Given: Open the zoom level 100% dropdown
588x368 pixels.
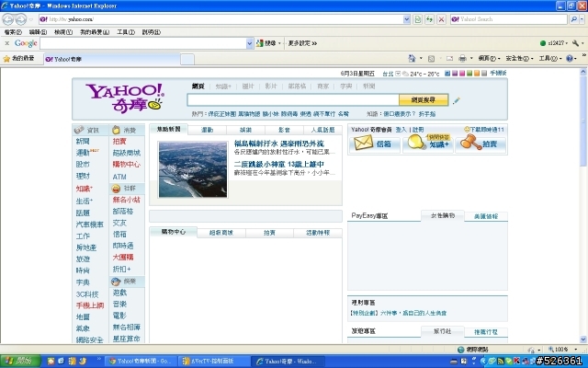Looking at the screenshot, I should [x=576, y=350].
